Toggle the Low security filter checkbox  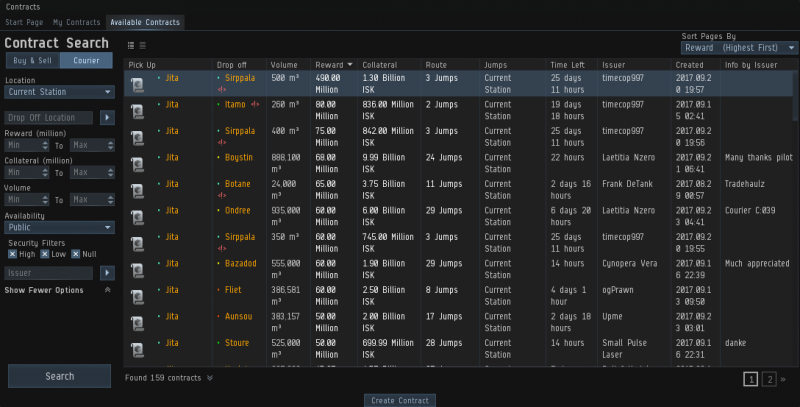45,255
